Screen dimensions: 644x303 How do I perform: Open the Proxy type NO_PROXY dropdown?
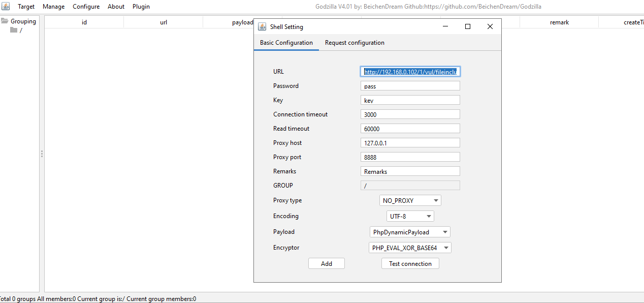click(410, 200)
